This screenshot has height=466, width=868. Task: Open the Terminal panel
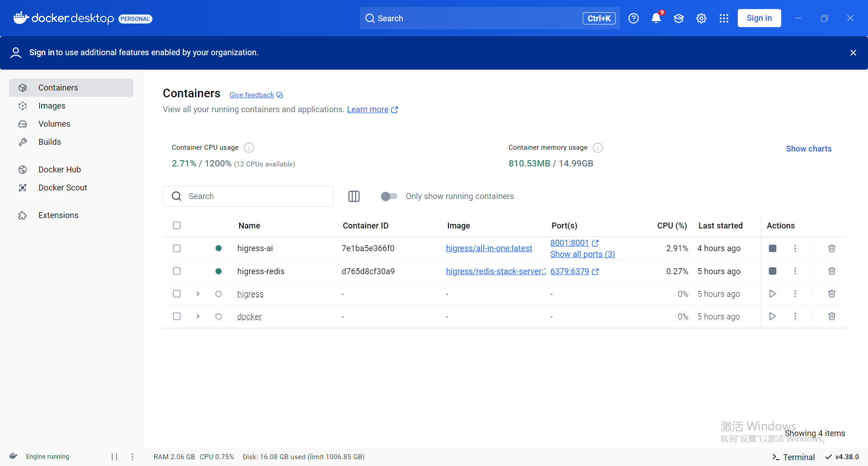point(793,457)
